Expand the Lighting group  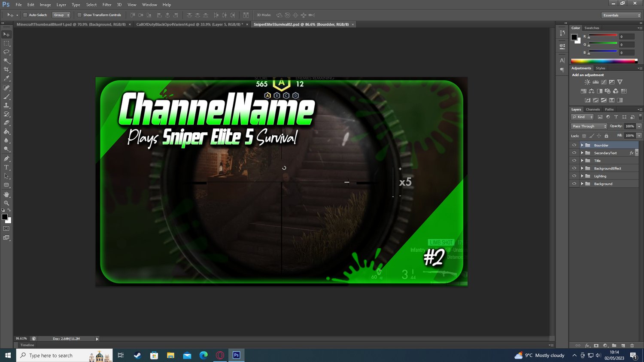pos(582,176)
